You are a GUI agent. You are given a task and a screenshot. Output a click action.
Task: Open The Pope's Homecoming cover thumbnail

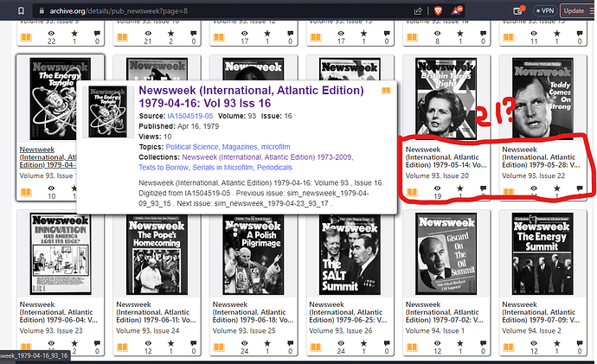tap(157, 253)
